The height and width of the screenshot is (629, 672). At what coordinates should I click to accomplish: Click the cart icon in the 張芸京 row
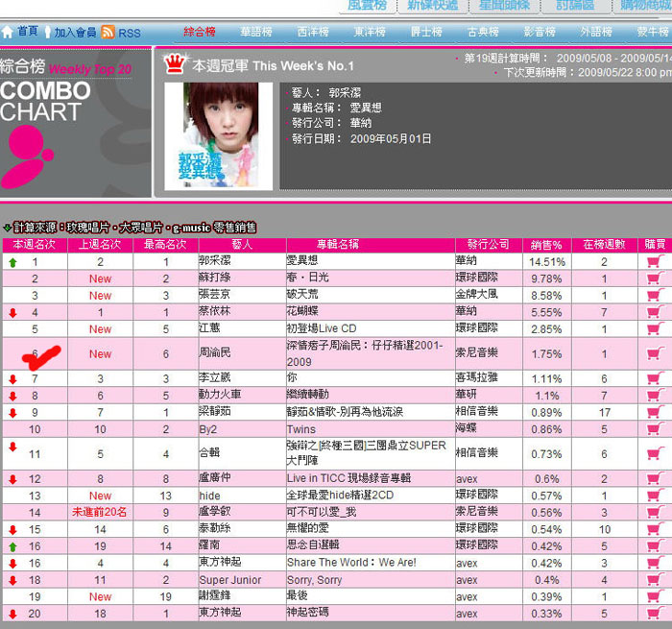[x=655, y=295]
